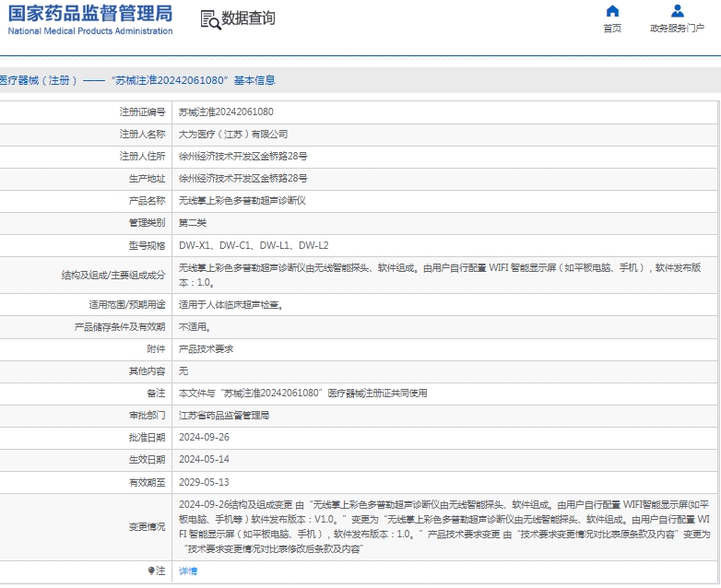
Task: Click the 注册人名称 row label
Action: coord(142,135)
